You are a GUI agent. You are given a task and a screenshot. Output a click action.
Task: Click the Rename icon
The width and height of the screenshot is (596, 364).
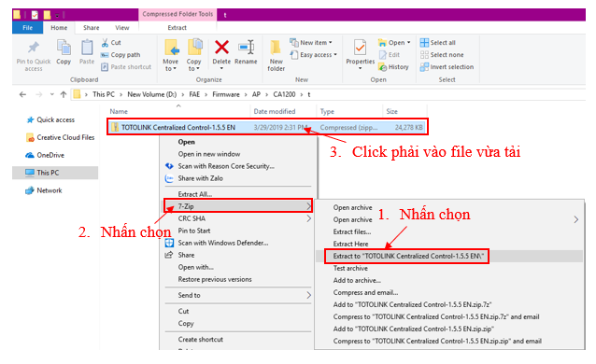(x=246, y=48)
